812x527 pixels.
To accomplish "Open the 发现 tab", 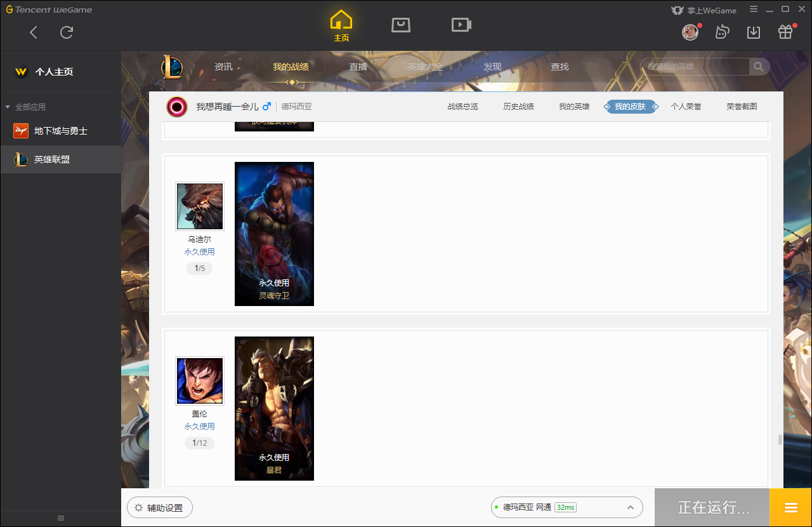I will tap(492, 67).
